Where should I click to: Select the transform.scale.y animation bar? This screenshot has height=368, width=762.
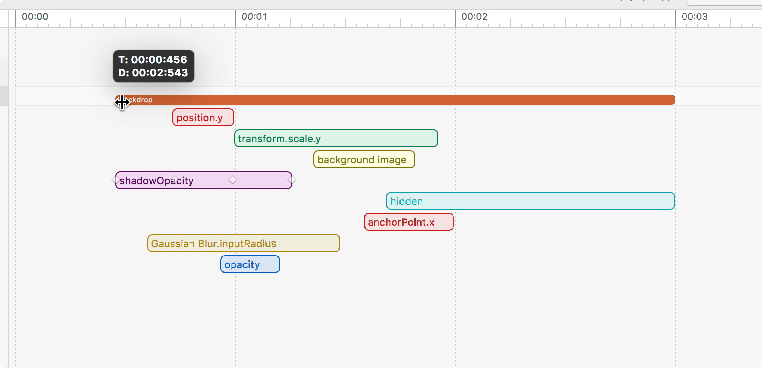[x=336, y=138]
